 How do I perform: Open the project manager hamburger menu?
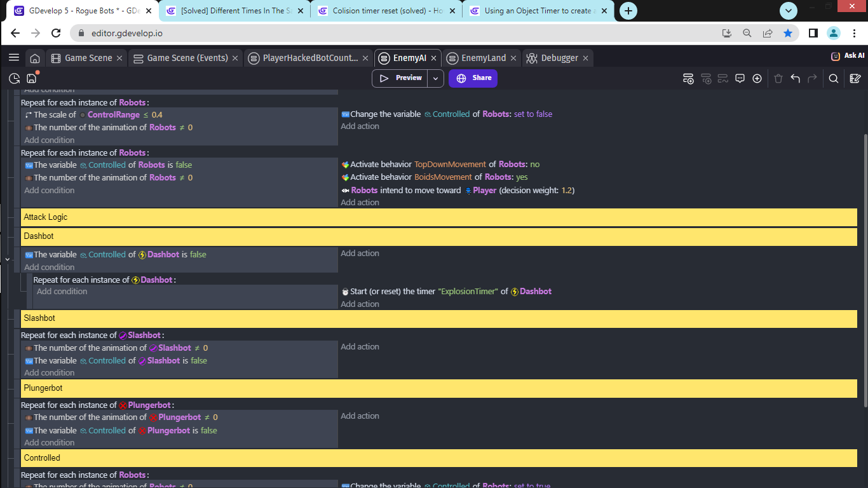[x=13, y=58]
